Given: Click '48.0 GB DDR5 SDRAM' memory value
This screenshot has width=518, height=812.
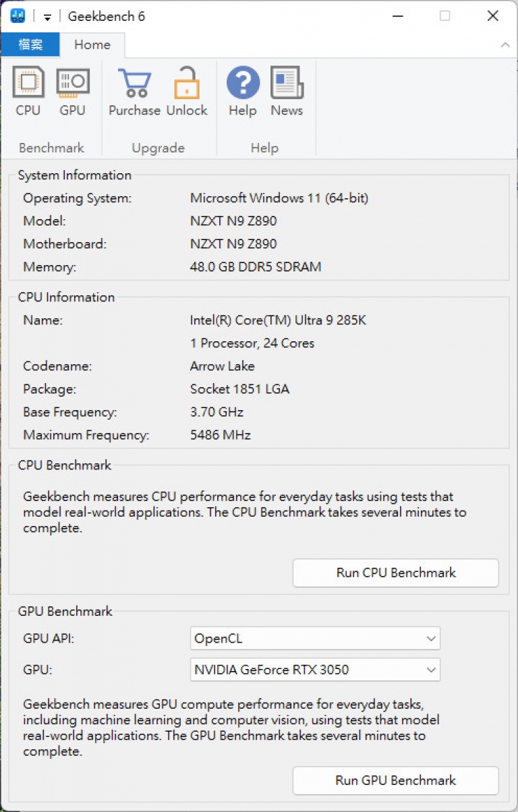Looking at the screenshot, I should click(256, 266).
